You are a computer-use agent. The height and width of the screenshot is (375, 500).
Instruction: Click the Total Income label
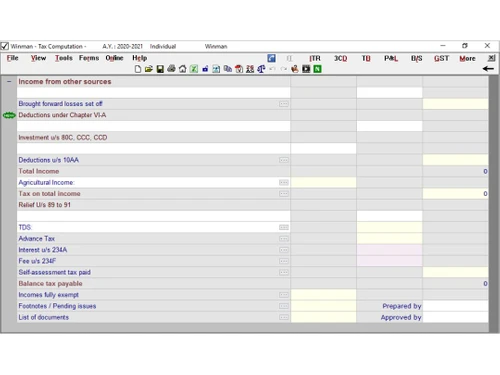[39, 171]
